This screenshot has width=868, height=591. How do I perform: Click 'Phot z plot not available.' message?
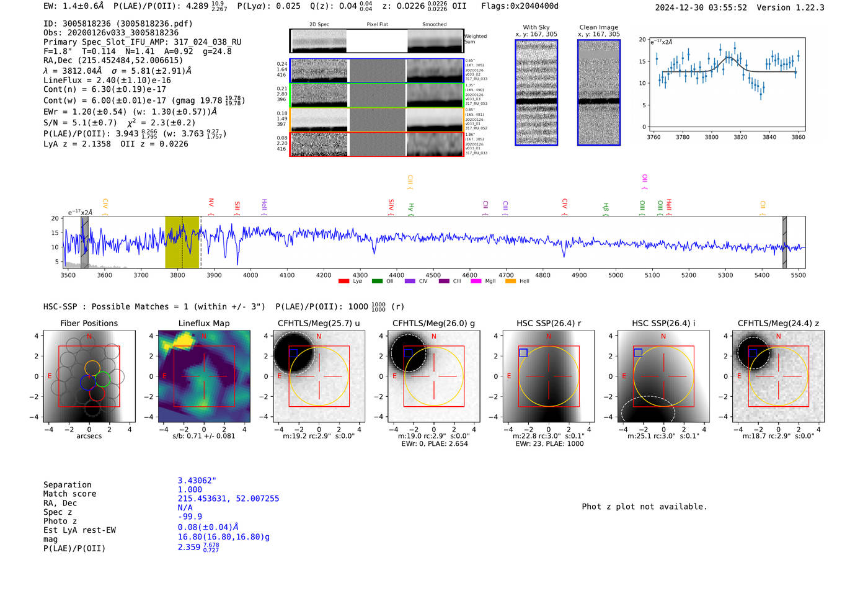(x=644, y=507)
